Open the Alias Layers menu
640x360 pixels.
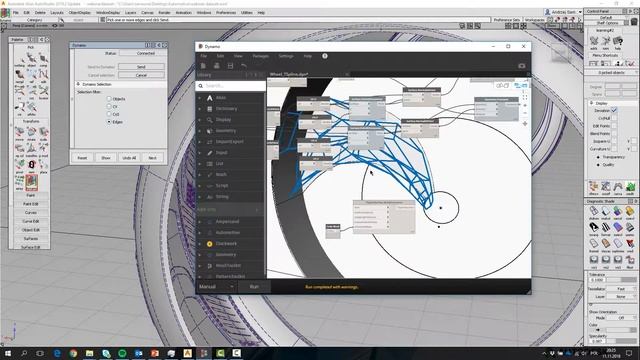[x=130, y=13]
